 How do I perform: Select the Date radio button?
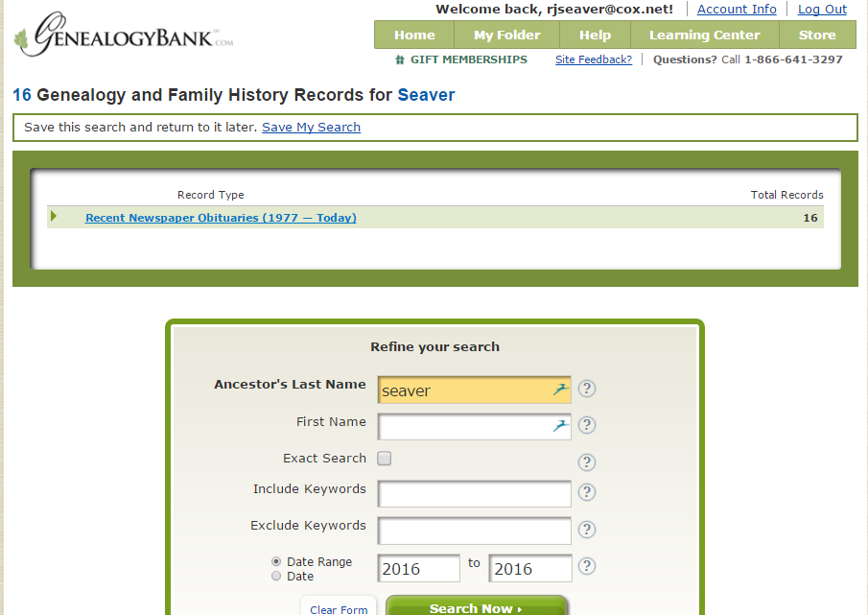tap(276, 576)
